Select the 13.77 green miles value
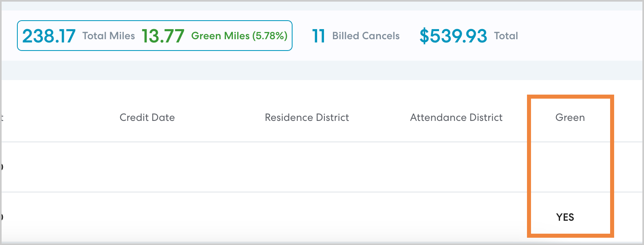The image size is (644, 245). click(163, 36)
